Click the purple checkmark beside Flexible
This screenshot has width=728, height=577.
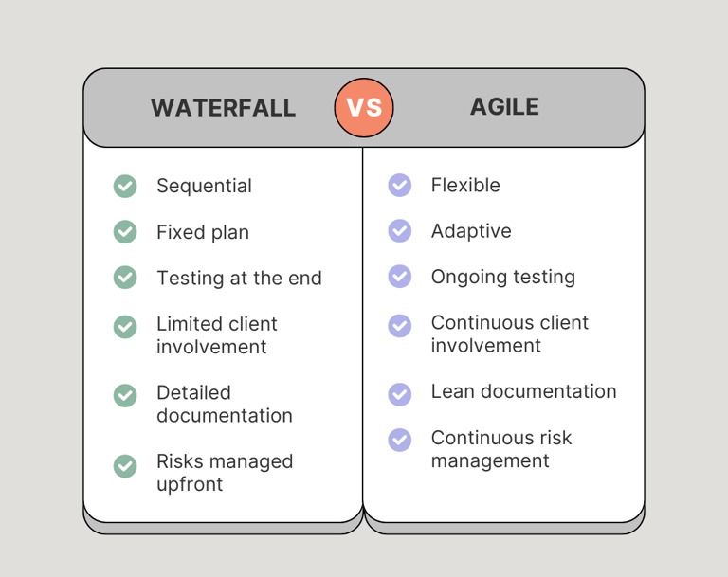pyautogui.click(x=400, y=185)
